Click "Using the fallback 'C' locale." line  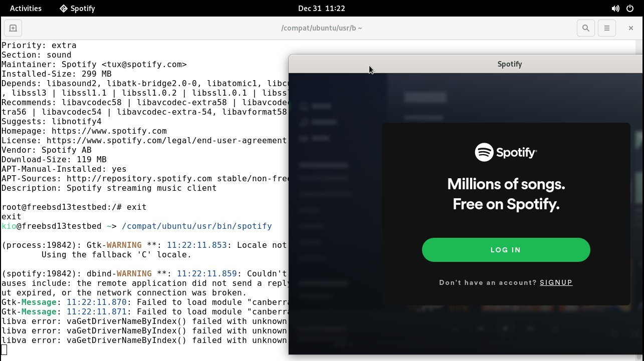coord(116,255)
